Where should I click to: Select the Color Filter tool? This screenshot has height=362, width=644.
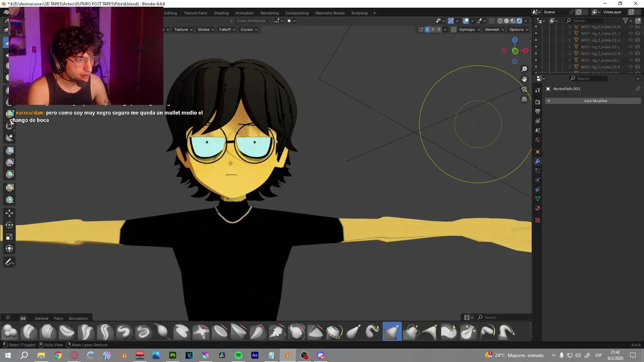click(10, 174)
